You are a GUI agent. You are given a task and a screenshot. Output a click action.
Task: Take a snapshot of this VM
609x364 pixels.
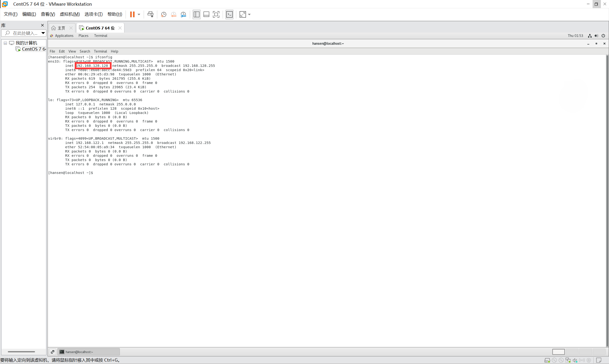point(164,14)
